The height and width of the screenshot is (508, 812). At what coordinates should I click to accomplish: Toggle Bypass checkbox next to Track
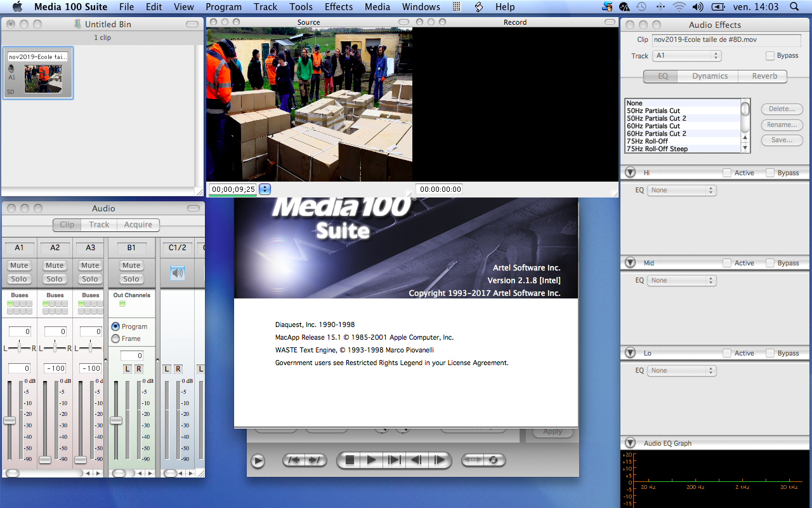(770, 56)
